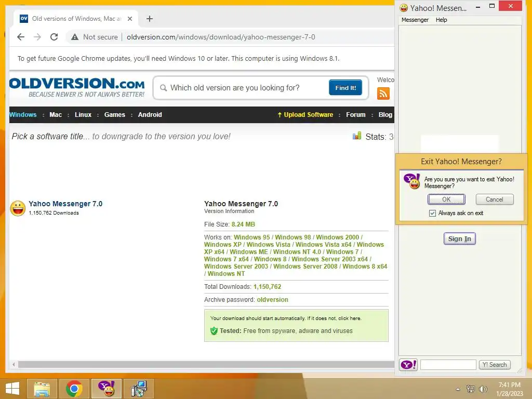Click the Chrome forward arrow

pyautogui.click(x=37, y=37)
